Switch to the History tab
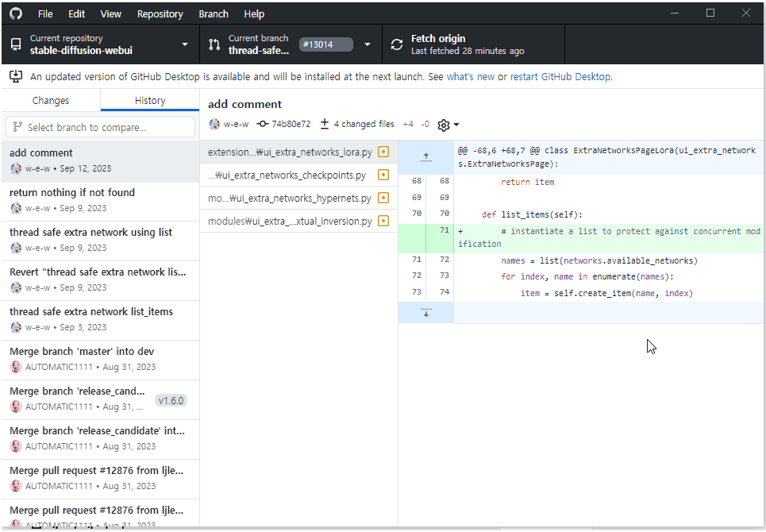The image size is (766, 532). pos(150,100)
